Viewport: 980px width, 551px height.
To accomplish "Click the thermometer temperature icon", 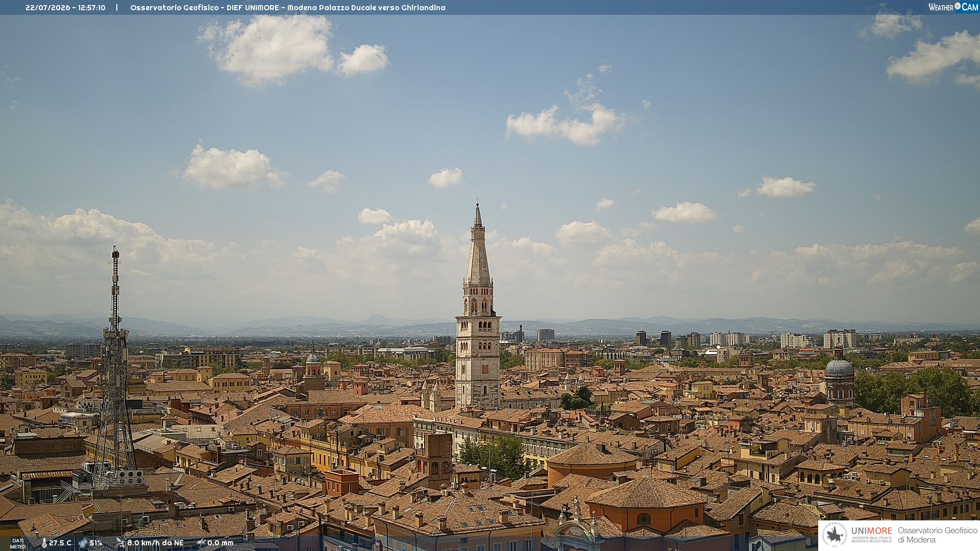I will (x=44, y=543).
